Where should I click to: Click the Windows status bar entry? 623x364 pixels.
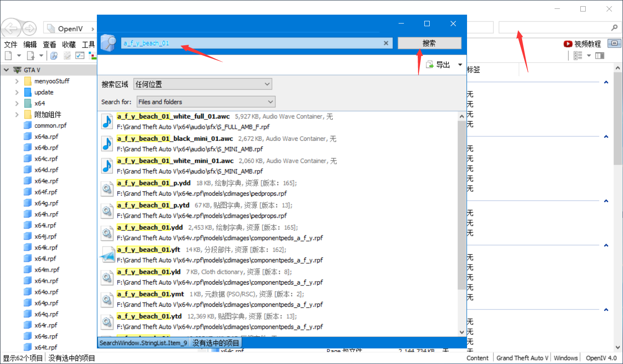(566, 358)
